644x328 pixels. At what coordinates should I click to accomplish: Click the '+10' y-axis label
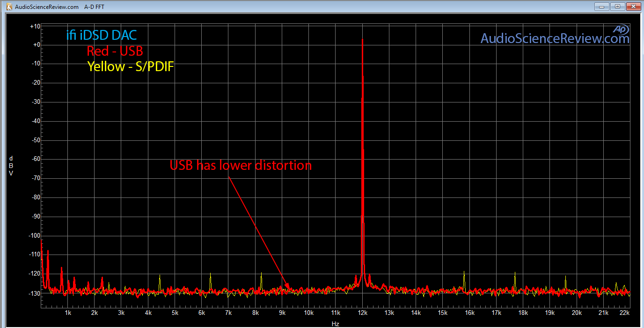35,27
